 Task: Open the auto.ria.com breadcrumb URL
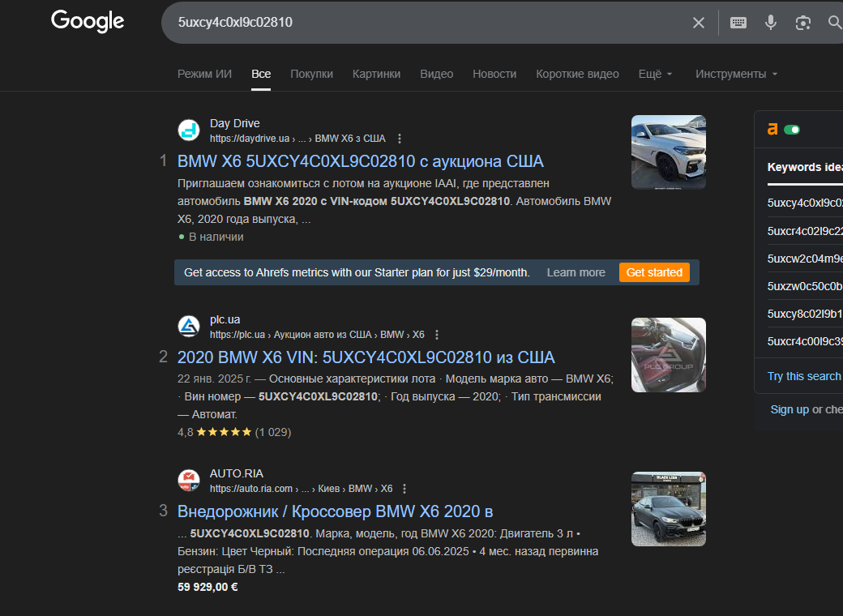tap(301, 489)
